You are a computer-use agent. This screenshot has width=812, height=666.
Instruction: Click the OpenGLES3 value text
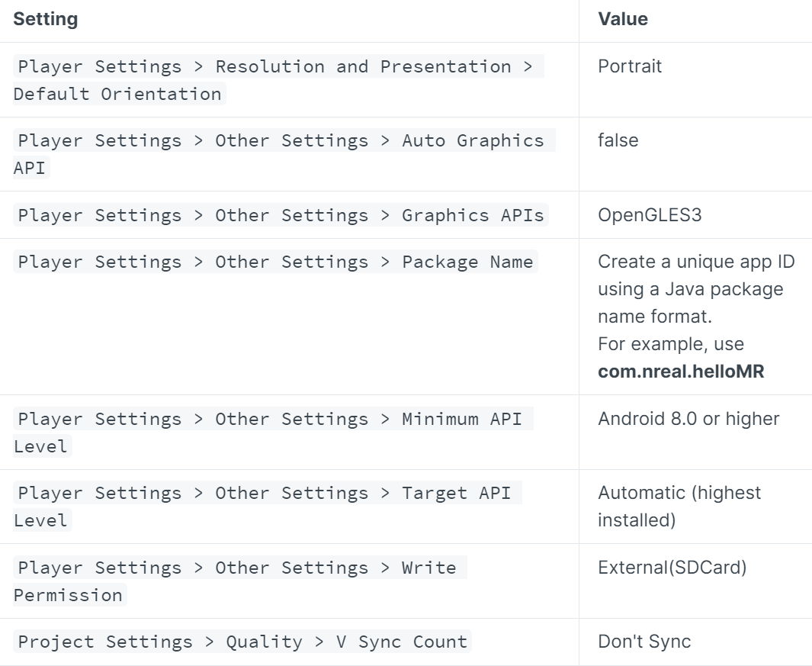point(650,215)
